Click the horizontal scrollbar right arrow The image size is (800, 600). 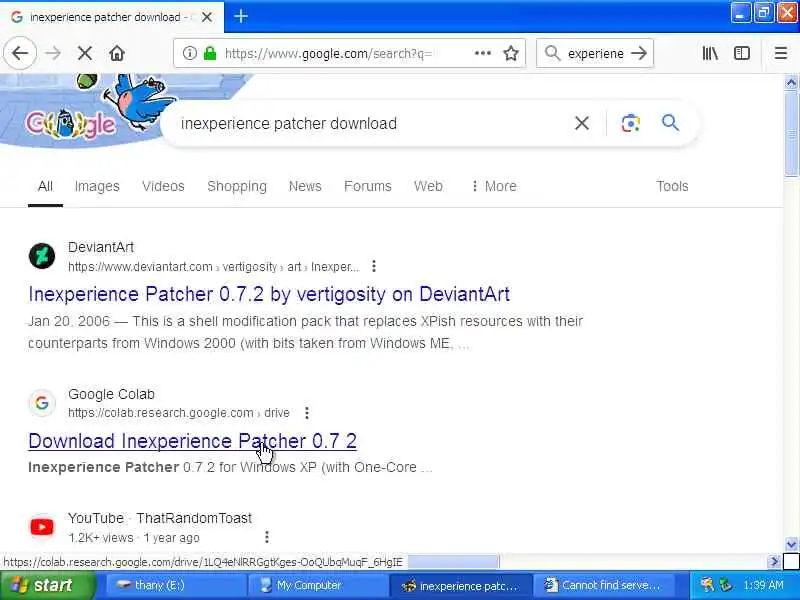coord(774,562)
